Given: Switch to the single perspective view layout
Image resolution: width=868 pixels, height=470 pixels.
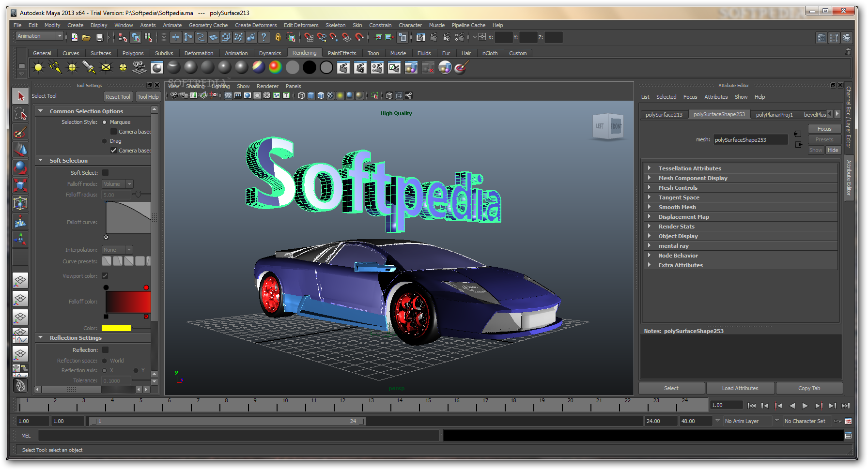Looking at the screenshot, I should tap(20, 280).
